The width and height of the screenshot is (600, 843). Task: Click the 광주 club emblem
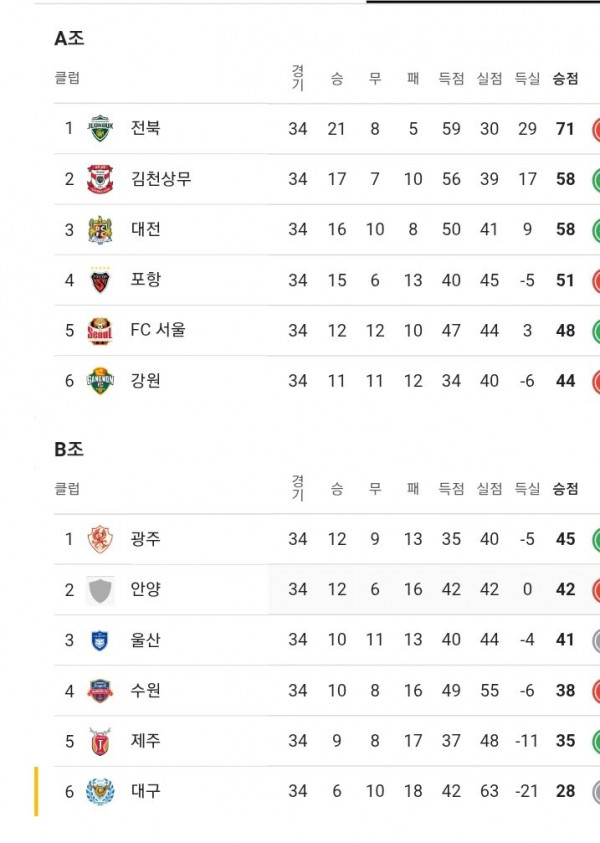point(100,540)
